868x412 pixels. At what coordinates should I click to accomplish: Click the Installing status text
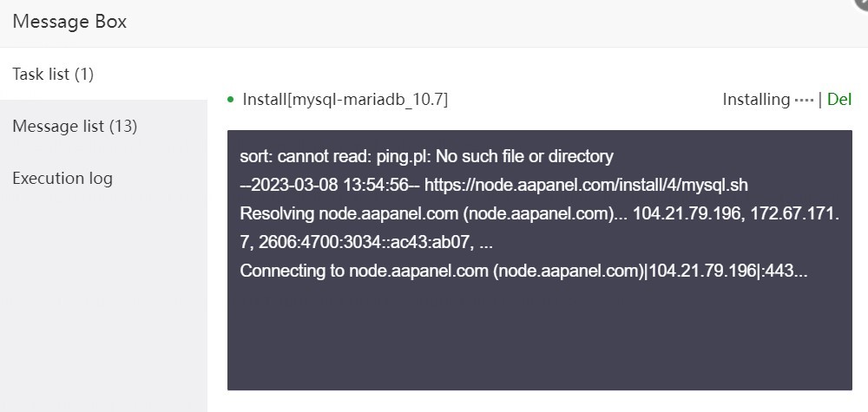(x=756, y=100)
